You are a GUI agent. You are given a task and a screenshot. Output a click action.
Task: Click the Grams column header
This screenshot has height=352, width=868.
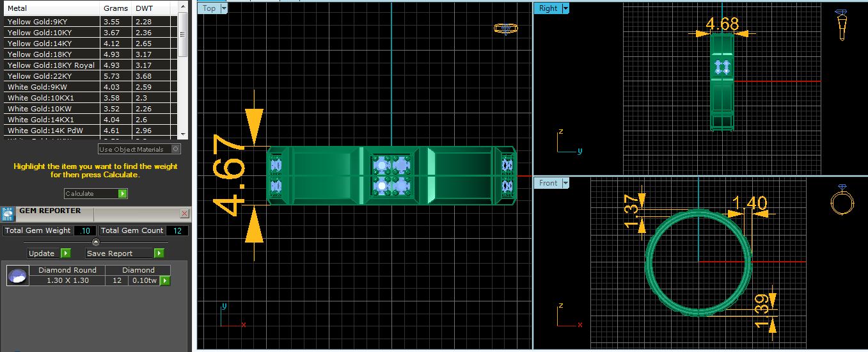(116, 8)
